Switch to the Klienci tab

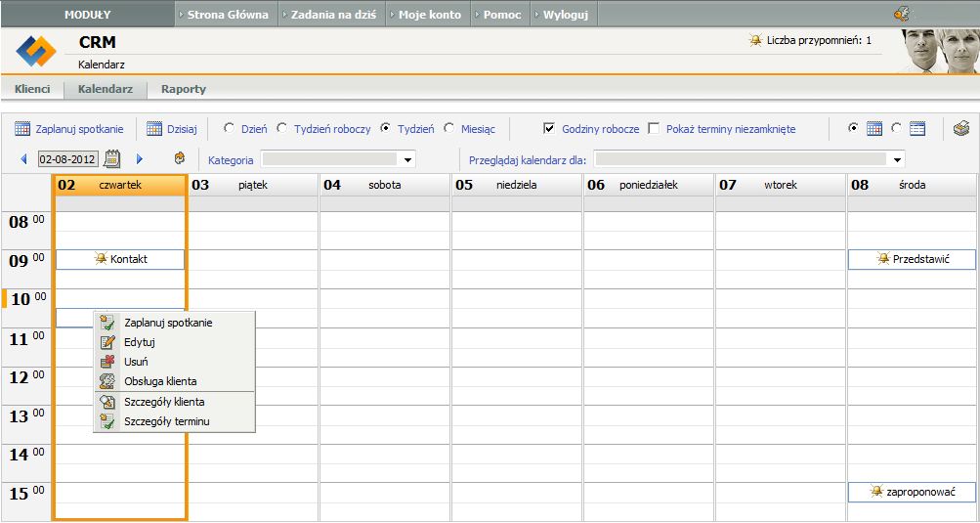[x=32, y=89]
